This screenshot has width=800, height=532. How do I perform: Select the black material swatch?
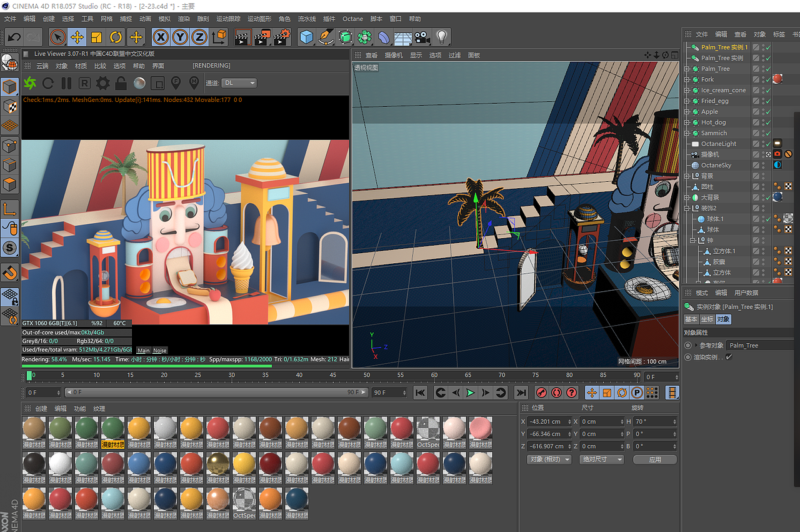click(34, 464)
